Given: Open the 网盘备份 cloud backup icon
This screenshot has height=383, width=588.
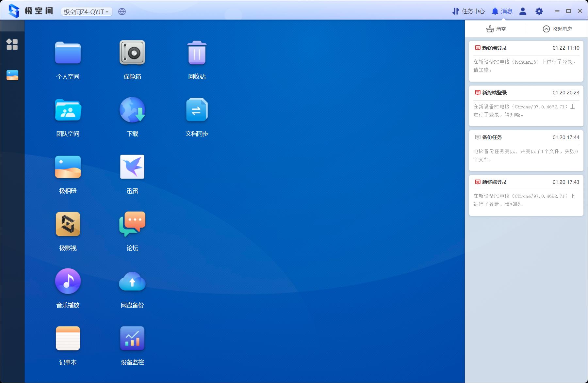Looking at the screenshot, I should tap(132, 281).
